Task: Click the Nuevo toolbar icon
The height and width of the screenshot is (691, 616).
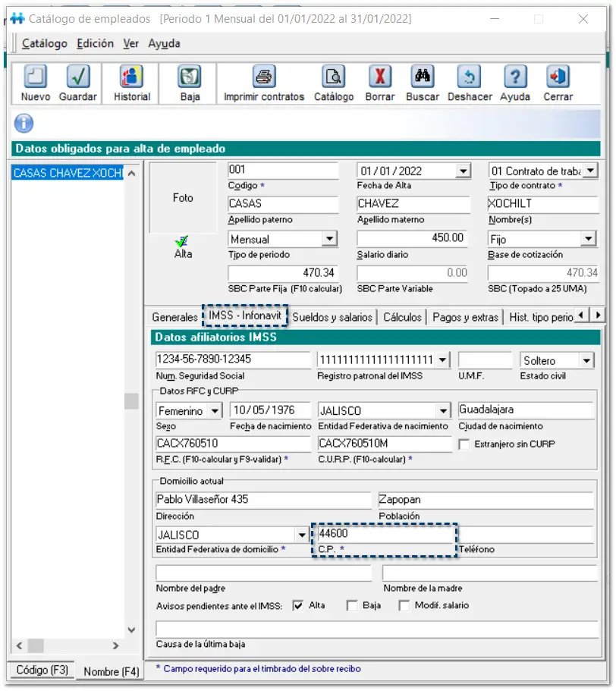Action: (x=35, y=77)
